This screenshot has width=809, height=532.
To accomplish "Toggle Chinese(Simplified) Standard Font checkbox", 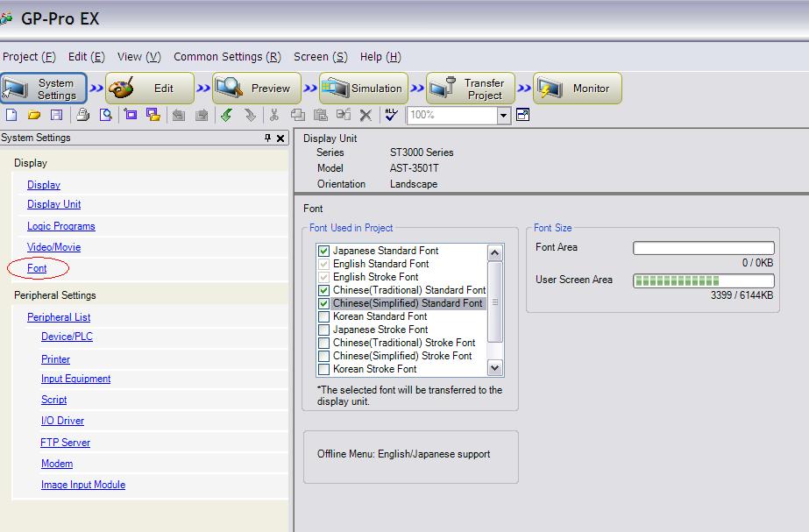I will [324, 303].
